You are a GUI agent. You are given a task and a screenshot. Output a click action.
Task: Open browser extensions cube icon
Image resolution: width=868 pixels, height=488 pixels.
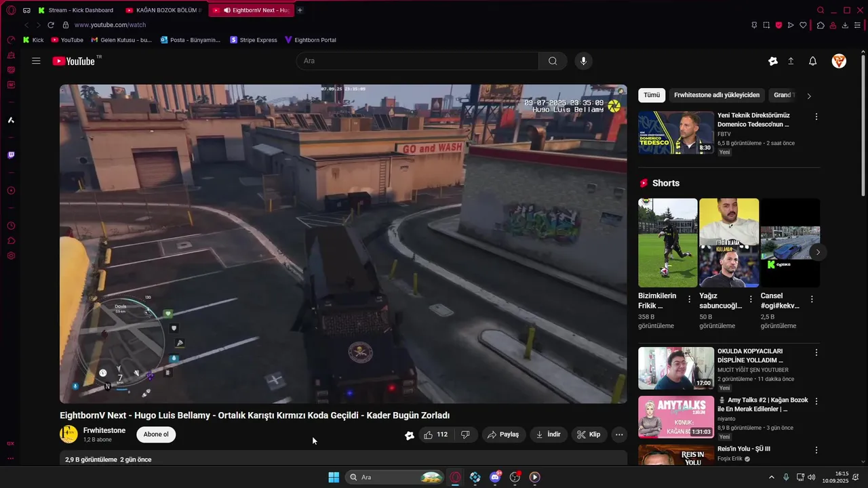point(821,25)
